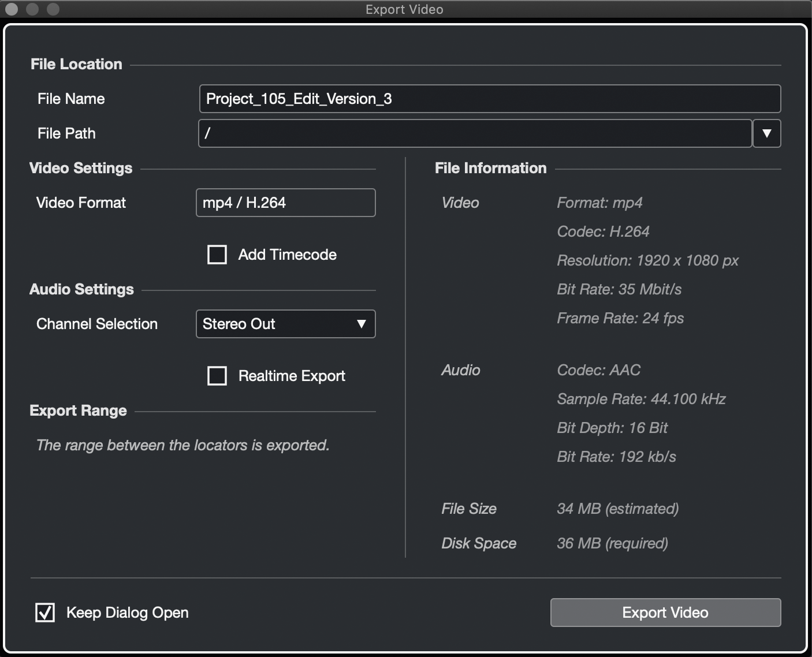Minimize the Export Video dialog window
The height and width of the screenshot is (657, 812).
32,9
